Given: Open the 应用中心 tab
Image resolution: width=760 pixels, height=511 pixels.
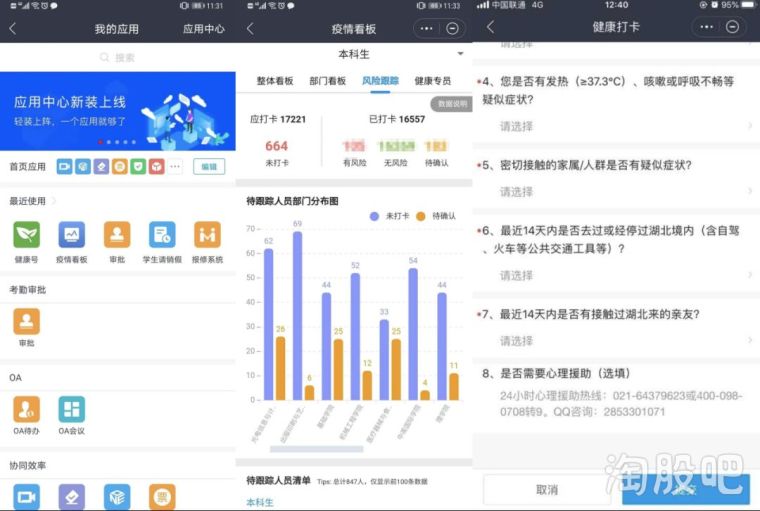Looking at the screenshot, I should click(204, 29).
